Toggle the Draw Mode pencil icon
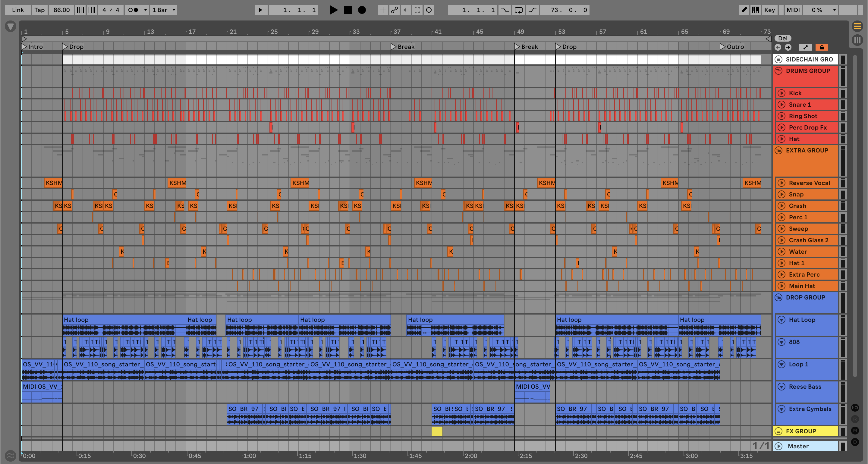868x464 pixels. pos(744,10)
